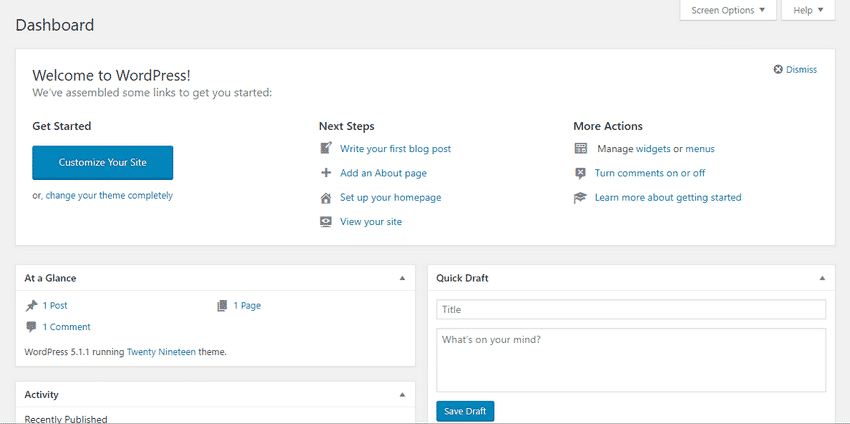Click the Customize Your Site button
The image size is (850, 424).
(102, 162)
